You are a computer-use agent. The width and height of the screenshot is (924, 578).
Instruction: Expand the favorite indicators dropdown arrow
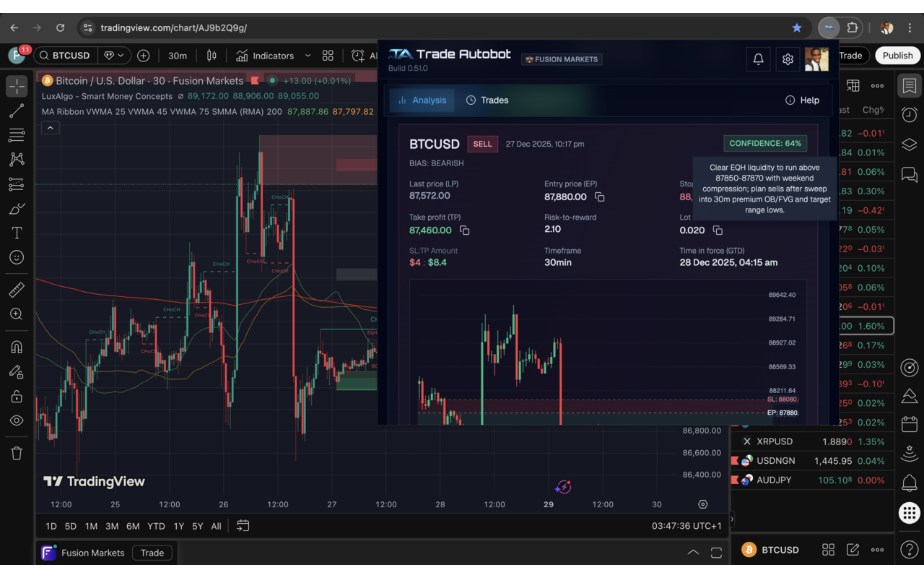(x=308, y=56)
